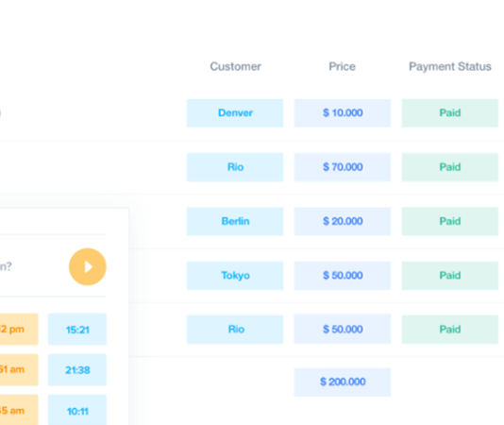Click the $ 200.000 total price
Image resolution: width=504 pixels, height=425 pixels.
coord(343,382)
